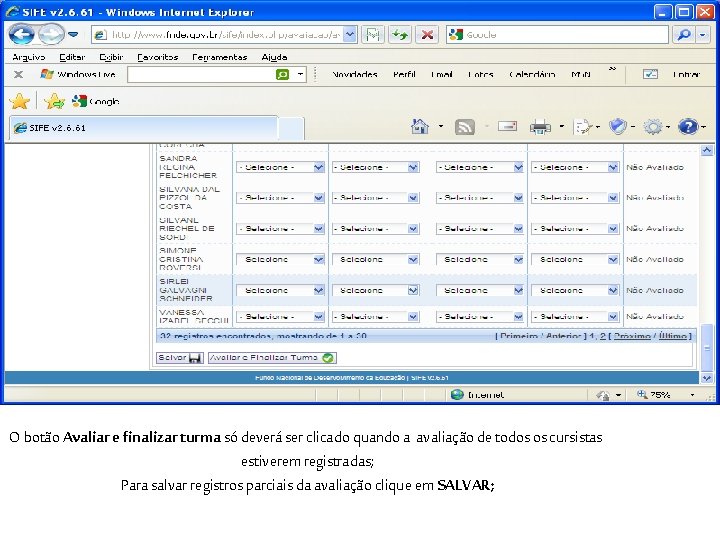This screenshot has width=720, height=540.
Task: Expand the address bar history dropdown
Action: (x=350, y=34)
